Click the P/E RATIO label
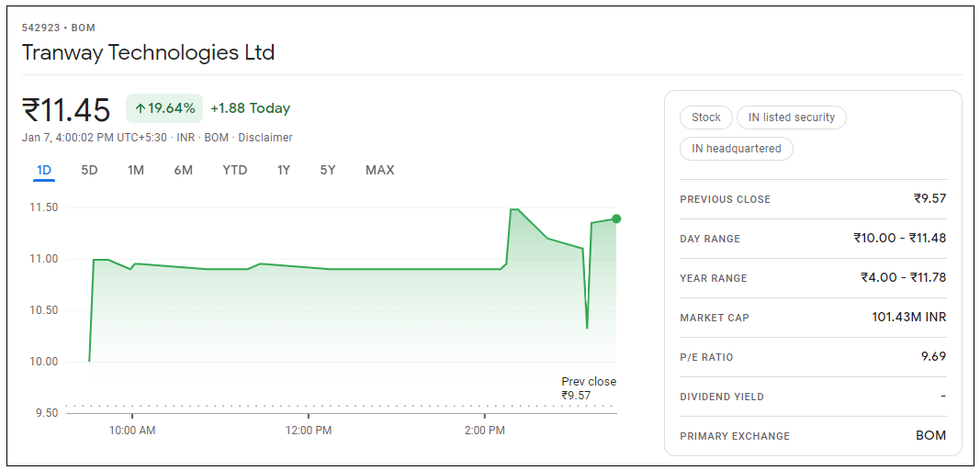980x470 pixels. click(x=707, y=357)
